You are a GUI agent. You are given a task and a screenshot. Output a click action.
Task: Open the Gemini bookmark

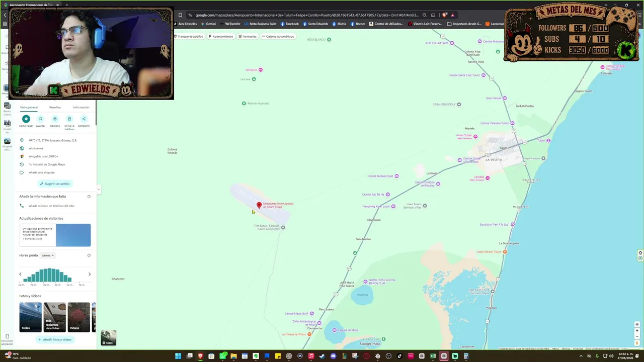pos(208,24)
